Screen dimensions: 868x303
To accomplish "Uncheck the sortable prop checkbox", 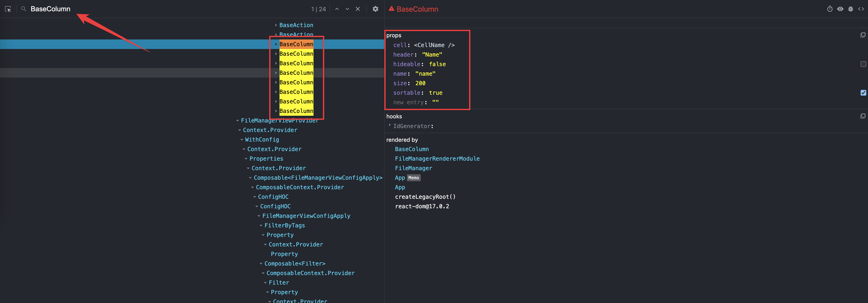I will pos(863,93).
